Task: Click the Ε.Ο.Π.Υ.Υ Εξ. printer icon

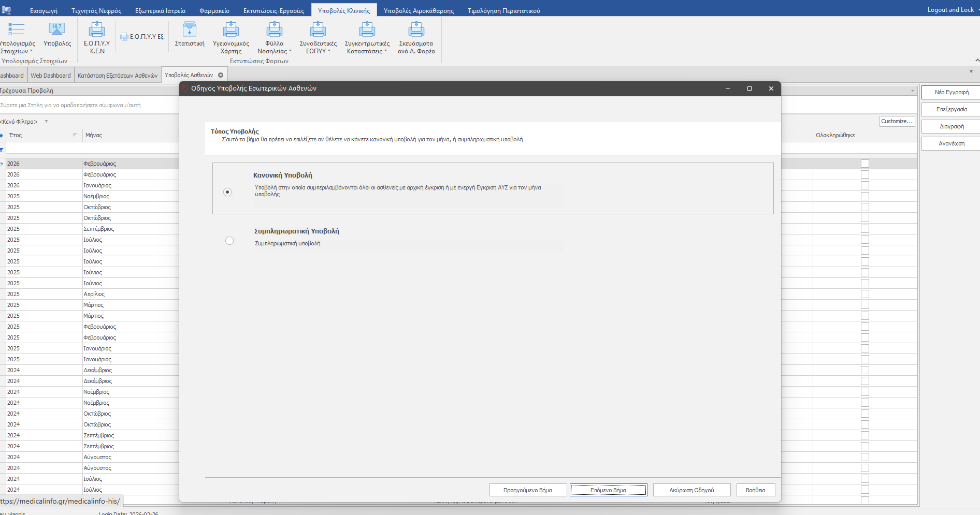Action: pos(124,37)
